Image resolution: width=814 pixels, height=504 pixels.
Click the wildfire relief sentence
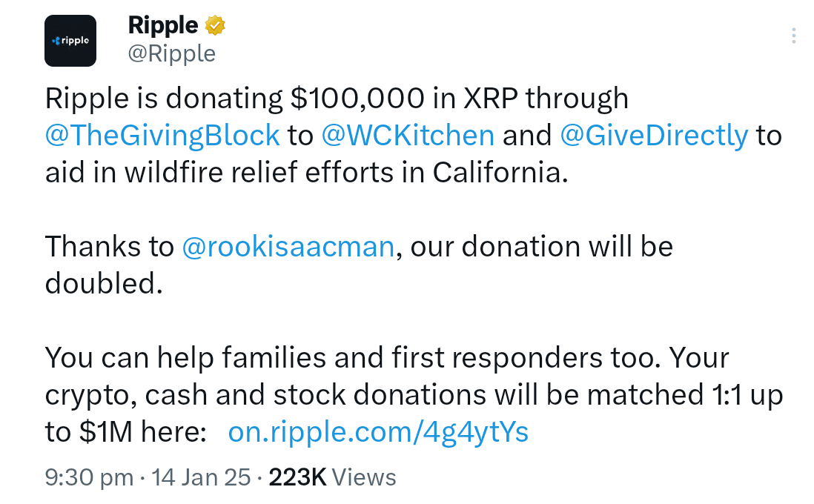pos(297,172)
